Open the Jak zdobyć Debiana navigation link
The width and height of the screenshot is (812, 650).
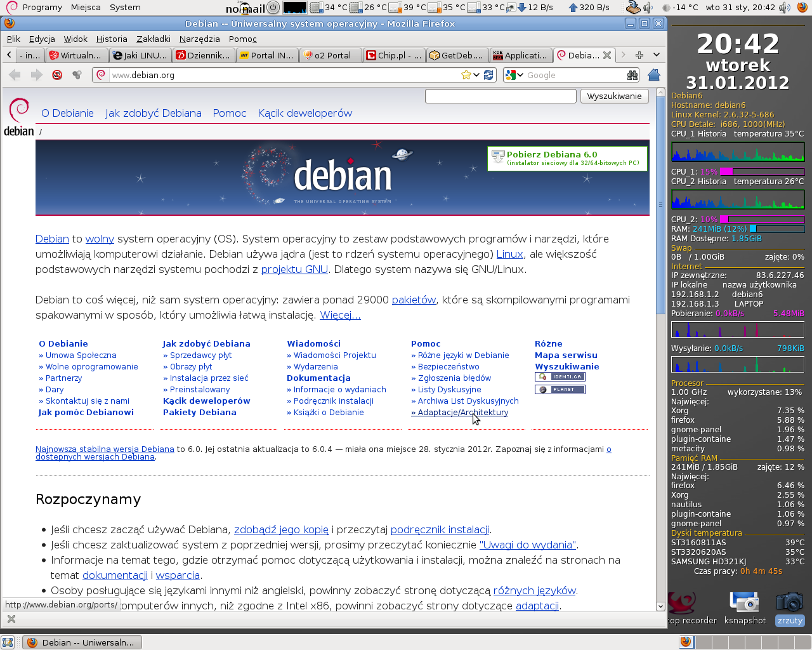pyautogui.click(x=154, y=113)
